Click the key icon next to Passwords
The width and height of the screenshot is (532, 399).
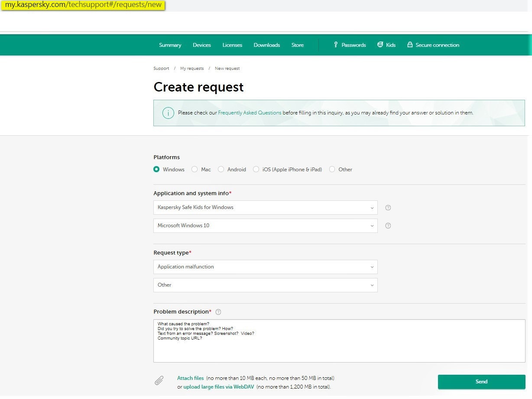[336, 45]
